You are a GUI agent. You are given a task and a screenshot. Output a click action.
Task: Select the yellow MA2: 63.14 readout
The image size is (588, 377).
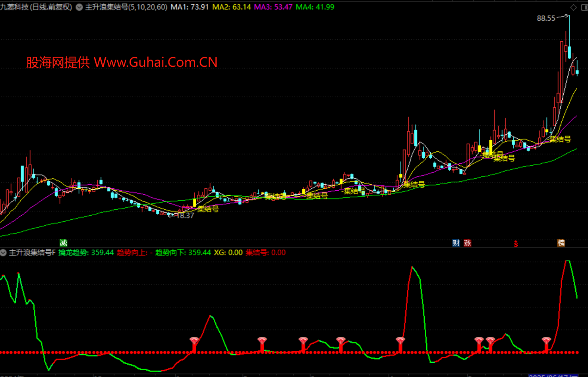tap(232, 7)
